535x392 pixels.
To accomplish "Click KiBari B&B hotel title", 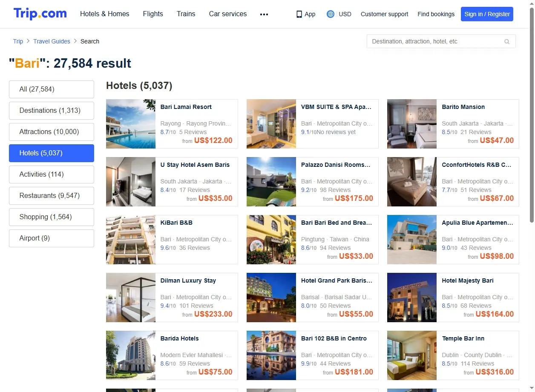I will pyautogui.click(x=176, y=223).
